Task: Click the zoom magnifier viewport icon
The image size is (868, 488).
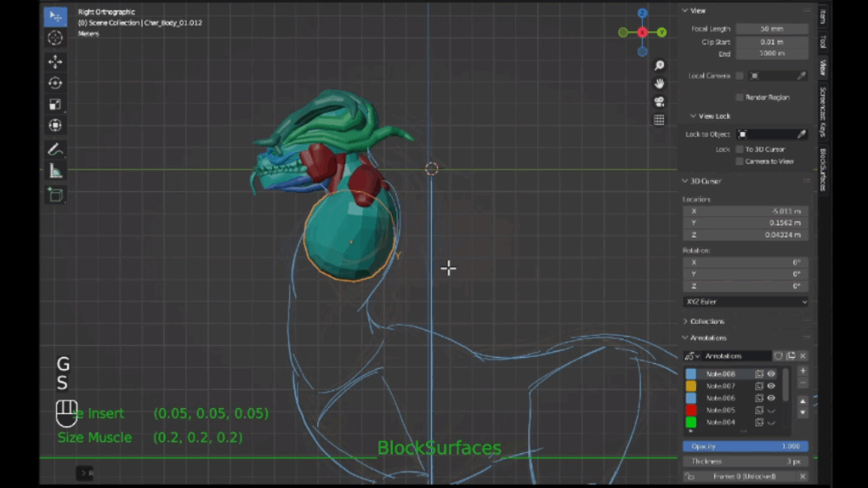Action: pos(659,66)
